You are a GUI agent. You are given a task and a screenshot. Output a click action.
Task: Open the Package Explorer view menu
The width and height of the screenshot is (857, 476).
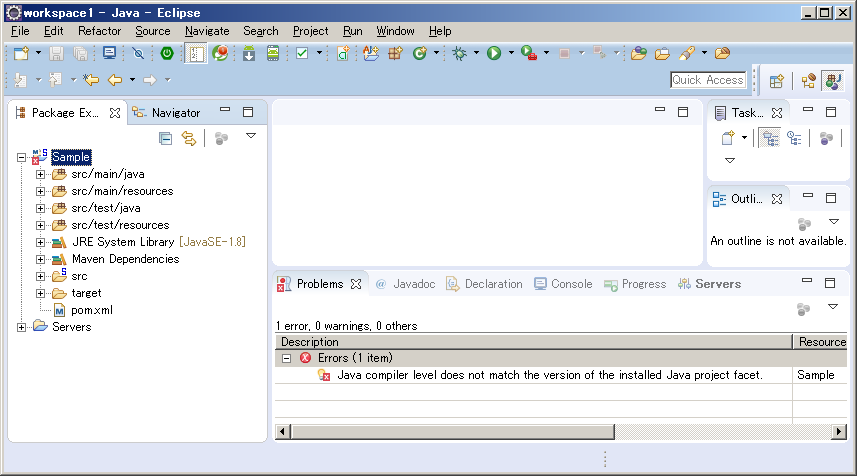(251, 136)
